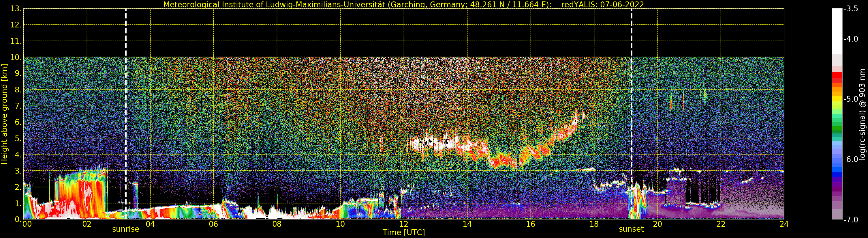Viewport: 868px width, 238px height.
Task: Click the 1. height tick label
Action: pyautogui.click(x=18, y=203)
